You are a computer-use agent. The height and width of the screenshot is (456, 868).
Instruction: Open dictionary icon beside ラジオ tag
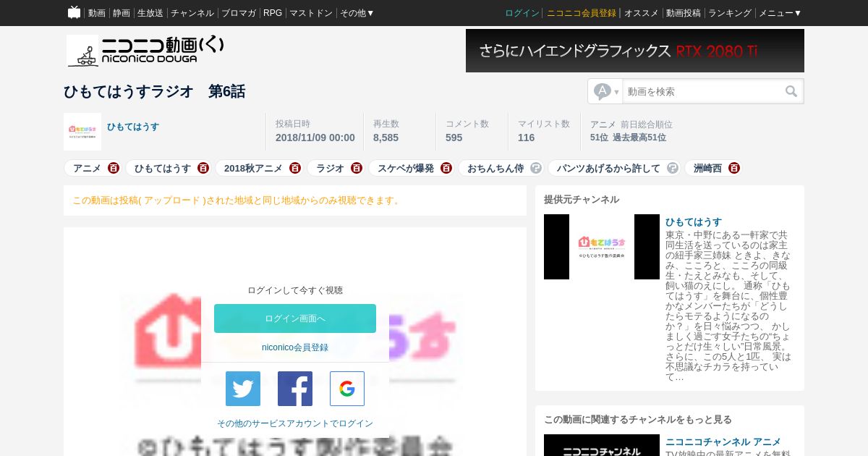click(357, 168)
